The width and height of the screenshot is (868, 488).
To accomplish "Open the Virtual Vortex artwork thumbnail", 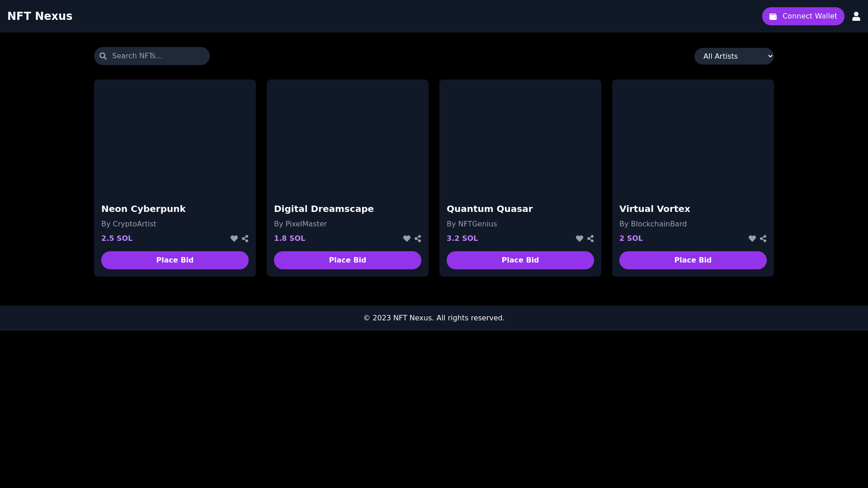I will [x=693, y=138].
